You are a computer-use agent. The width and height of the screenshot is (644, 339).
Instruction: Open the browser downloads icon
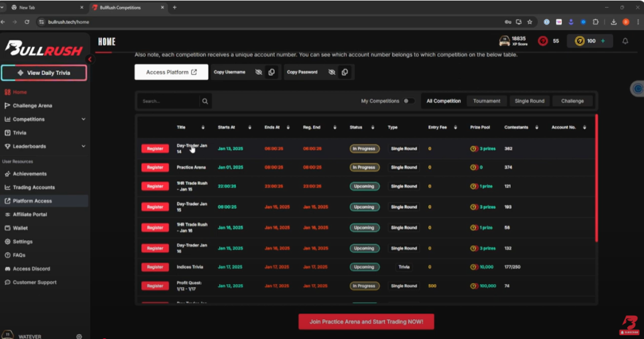click(614, 22)
